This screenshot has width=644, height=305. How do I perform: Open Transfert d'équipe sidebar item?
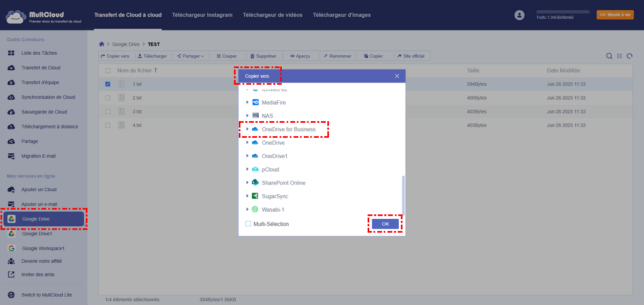tap(40, 83)
